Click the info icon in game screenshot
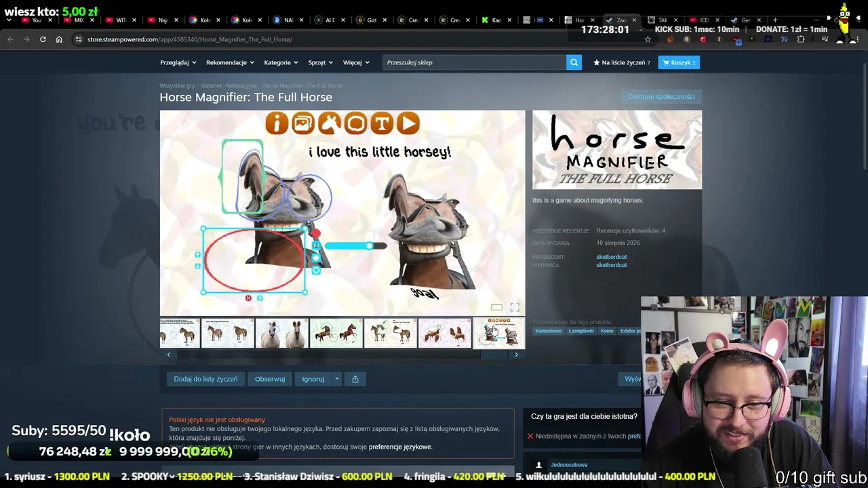Image resolution: width=868 pixels, height=488 pixels. pyautogui.click(x=277, y=123)
